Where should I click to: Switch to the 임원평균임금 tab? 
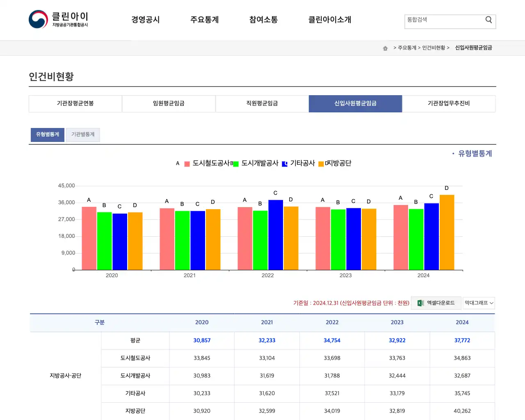coord(169,103)
